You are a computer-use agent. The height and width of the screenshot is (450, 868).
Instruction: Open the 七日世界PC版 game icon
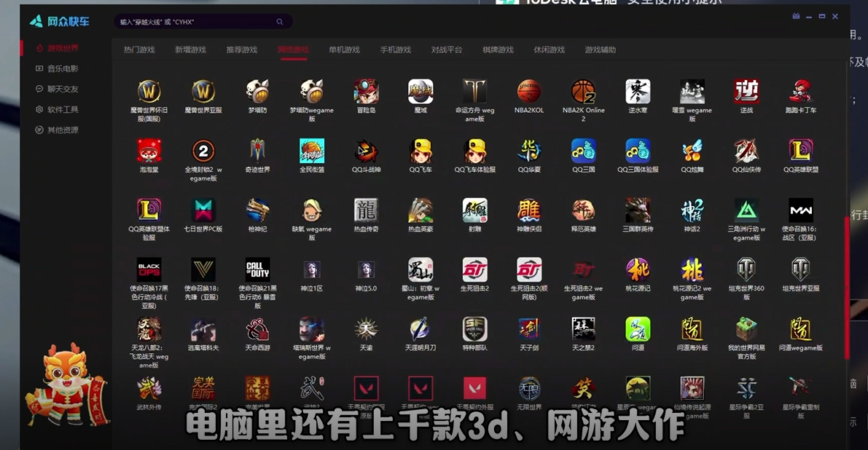point(203,210)
